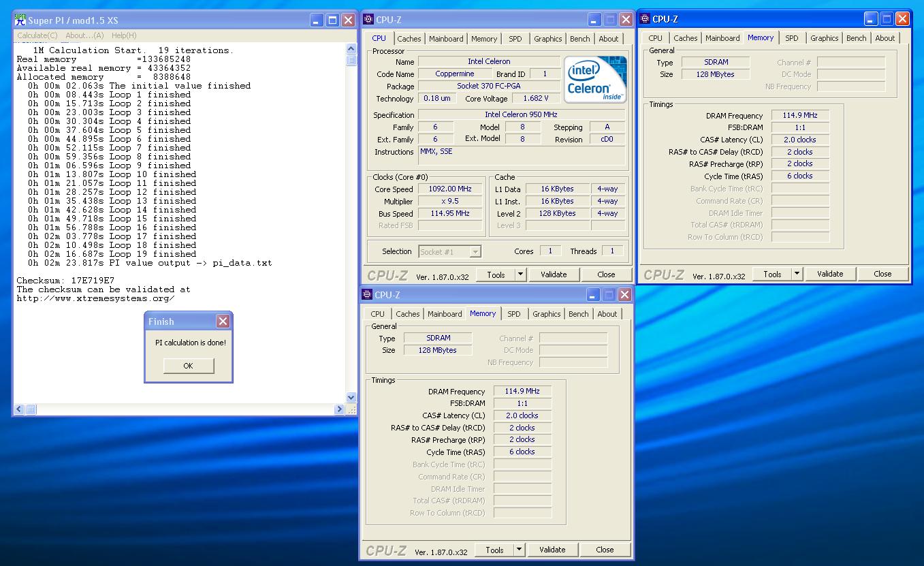Screen dimensions: 924x566
Task: Click CAS# Latency value in the bottom CPU-Z window
Action: pyautogui.click(x=522, y=415)
